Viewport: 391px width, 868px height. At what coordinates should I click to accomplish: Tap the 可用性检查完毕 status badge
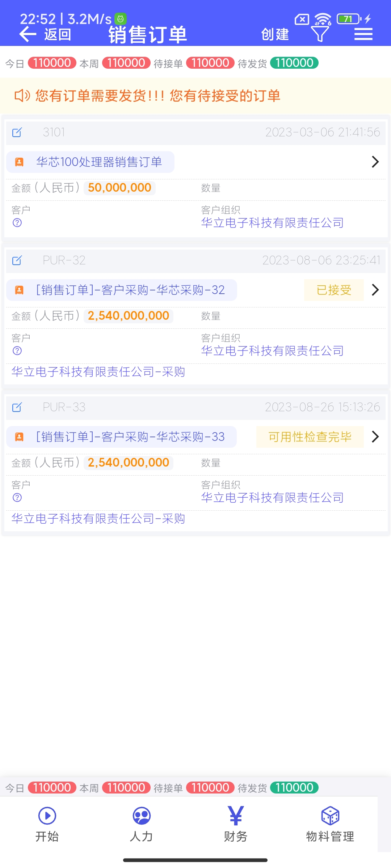(x=310, y=437)
